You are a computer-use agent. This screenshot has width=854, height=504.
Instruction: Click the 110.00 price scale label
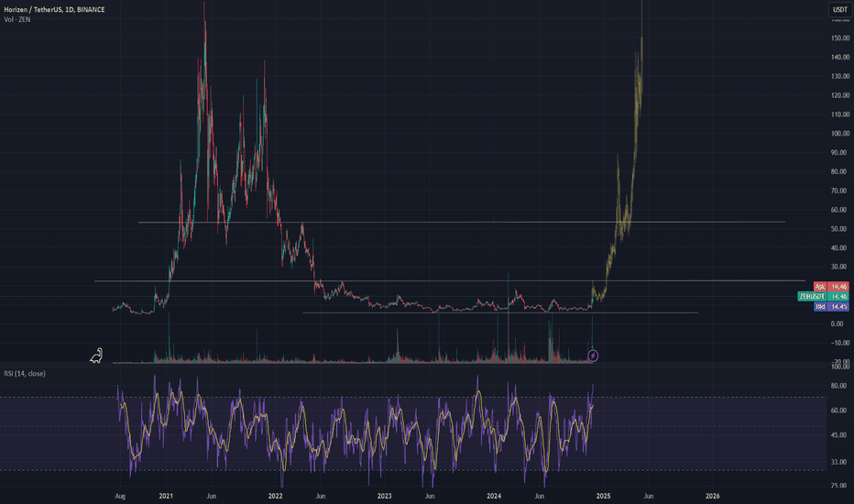coord(840,115)
